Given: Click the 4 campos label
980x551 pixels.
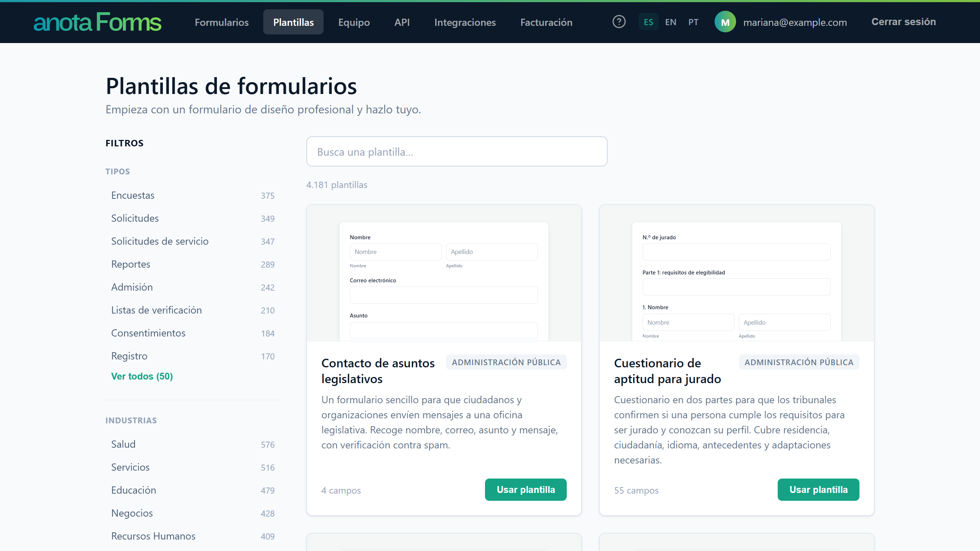Looking at the screenshot, I should point(341,490).
